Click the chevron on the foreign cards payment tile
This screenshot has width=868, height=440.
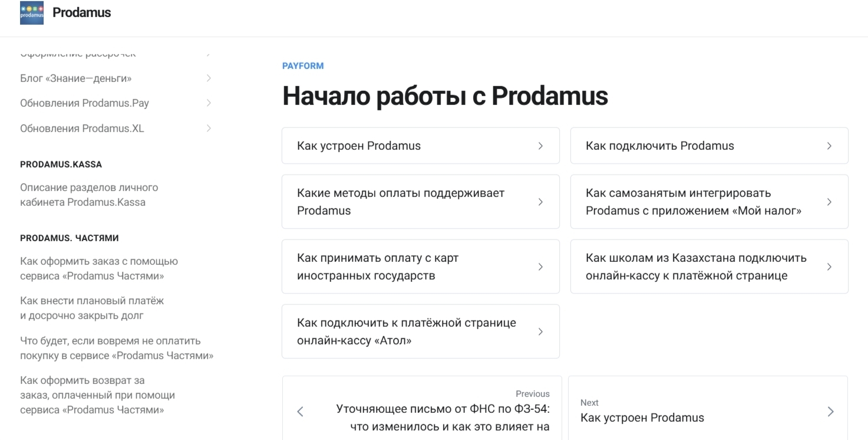pyautogui.click(x=540, y=267)
